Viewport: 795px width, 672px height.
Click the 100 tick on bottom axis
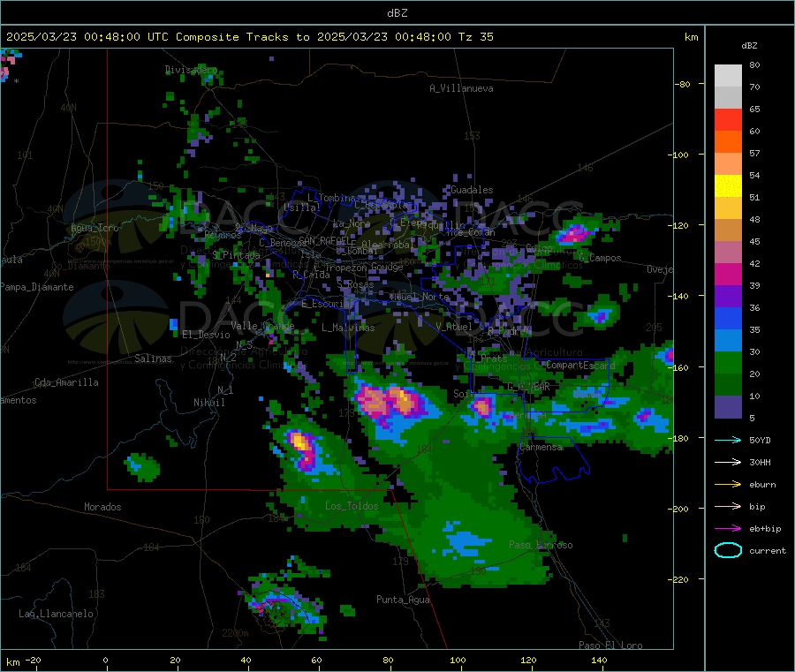click(x=458, y=660)
